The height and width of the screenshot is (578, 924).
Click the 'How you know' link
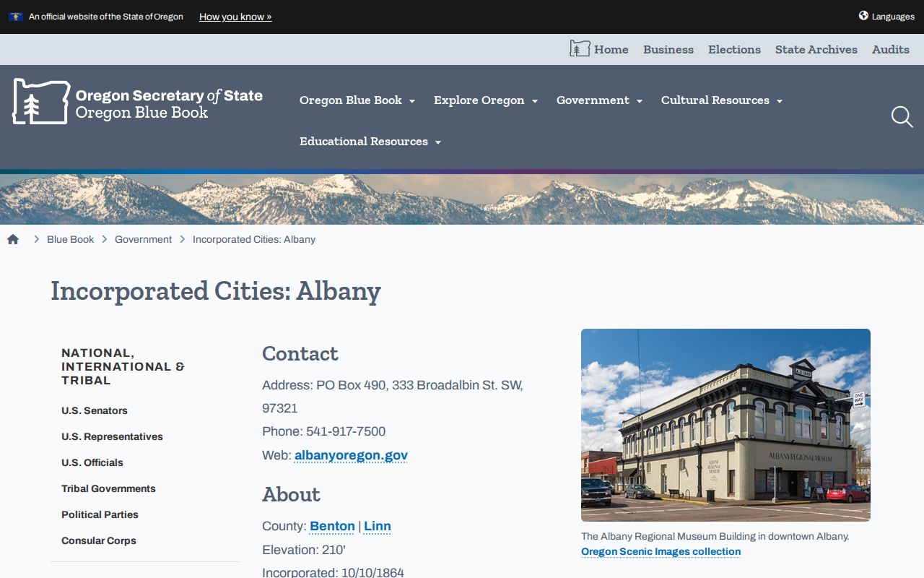point(235,17)
